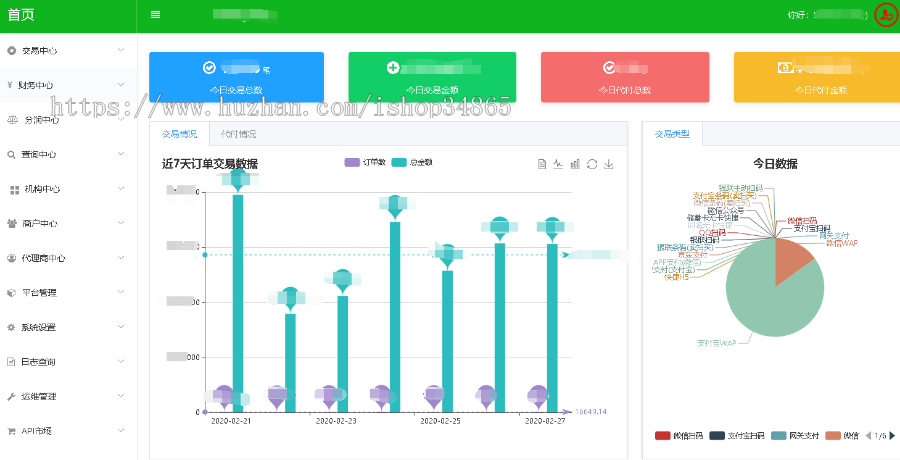
Task: Download chart as image icon
Action: point(609,164)
